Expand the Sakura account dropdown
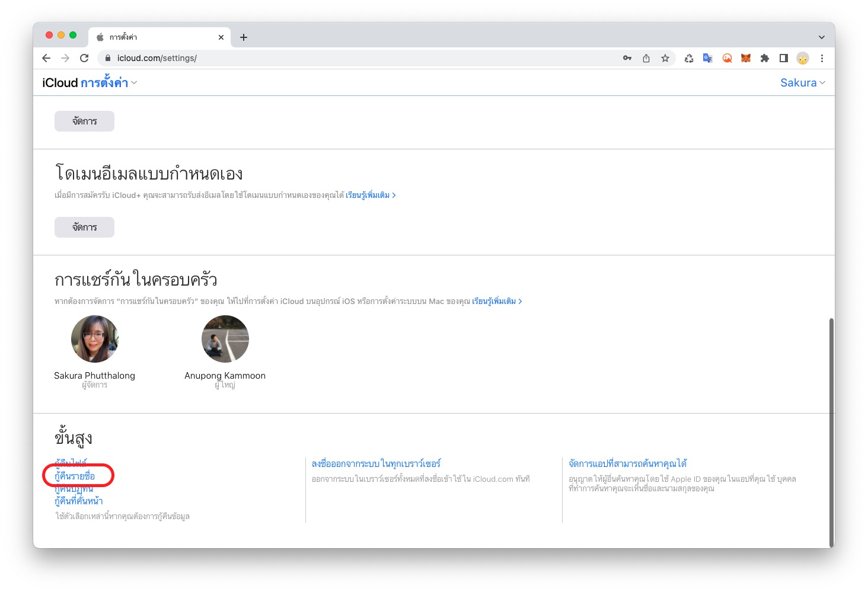The image size is (868, 592). click(803, 83)
